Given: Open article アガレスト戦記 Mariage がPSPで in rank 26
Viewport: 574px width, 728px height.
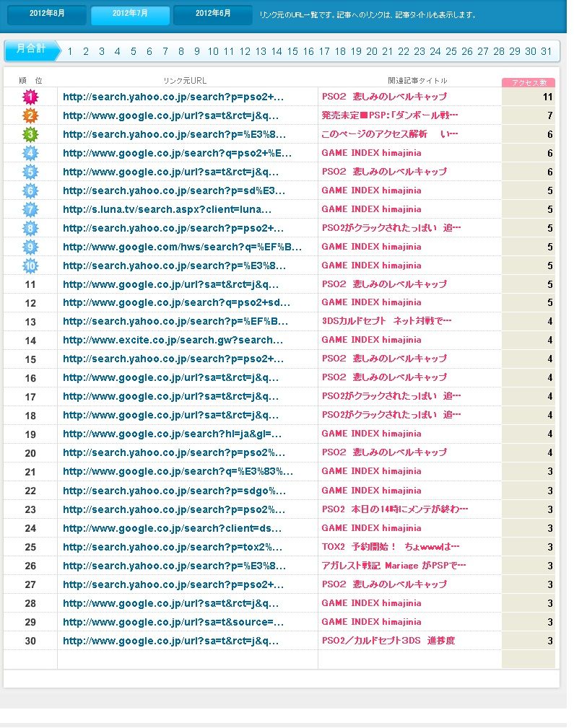Looking at the screenshot, I should click(x=393, y=566).
